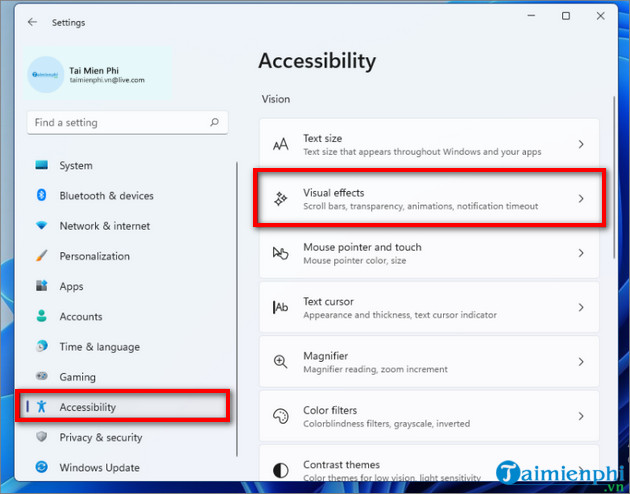The image size is (630, 494).
Task: Click the Time & language globe icon
Action: pos(41,346)
